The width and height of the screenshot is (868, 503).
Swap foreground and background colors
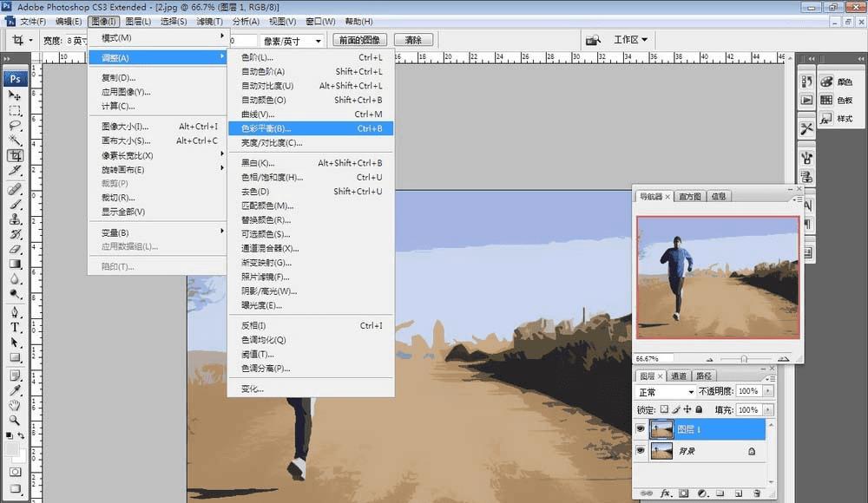(x=21, y=436)
